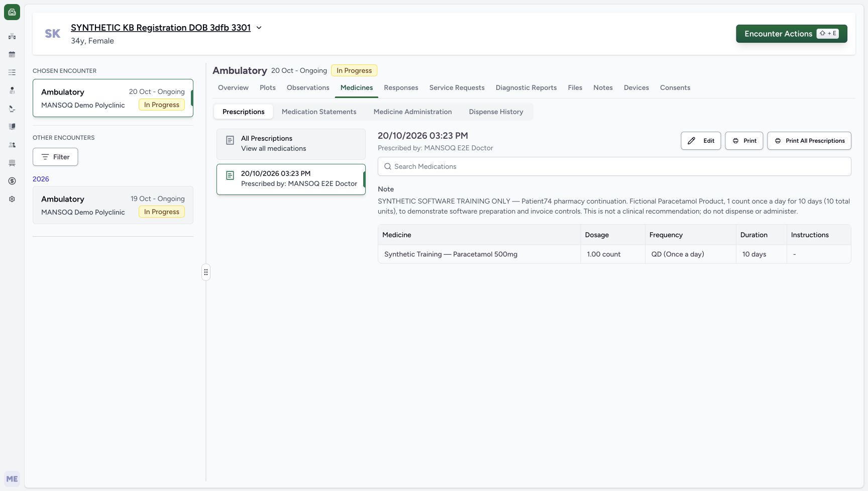Image resolution: width=868 pixels, height=491 pixels.
Task: Select the Medication Statements sub-tab
Action: (x=319, y=112)
